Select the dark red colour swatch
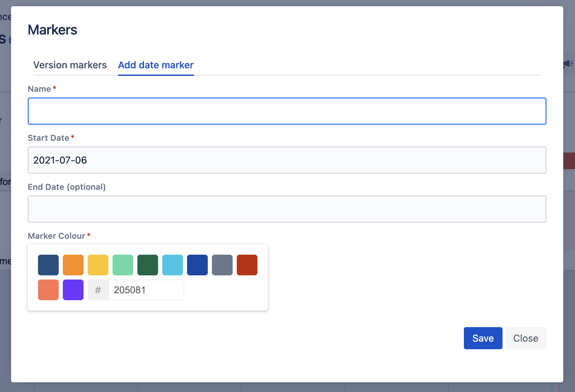575x392 pixels. 247,265
